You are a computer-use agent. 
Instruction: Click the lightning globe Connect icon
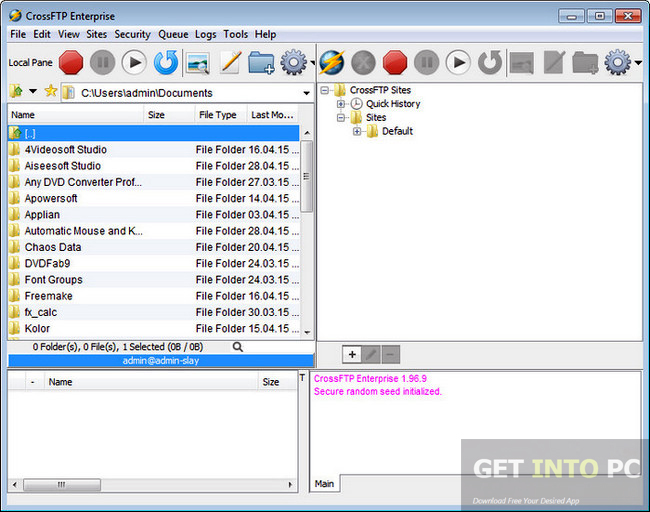[332, 63]
